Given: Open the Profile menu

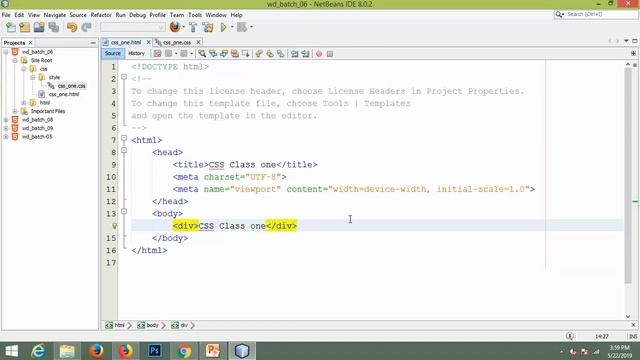Looking at the screenshot, I should pyautogui.click(x=157, y=15).
